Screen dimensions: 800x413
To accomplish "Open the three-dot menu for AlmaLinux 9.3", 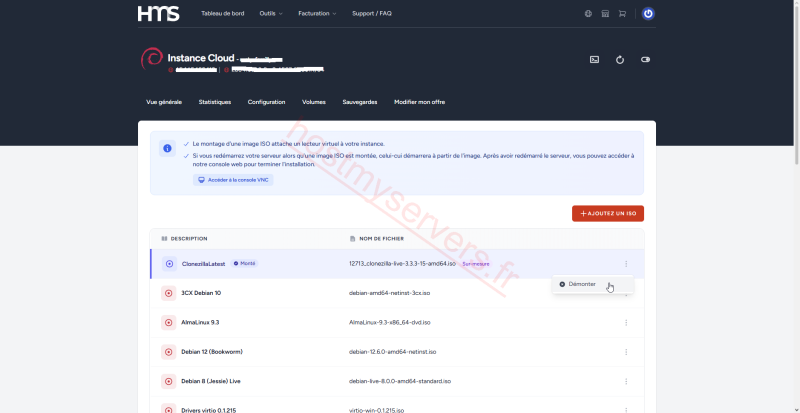I will point(626,323).
